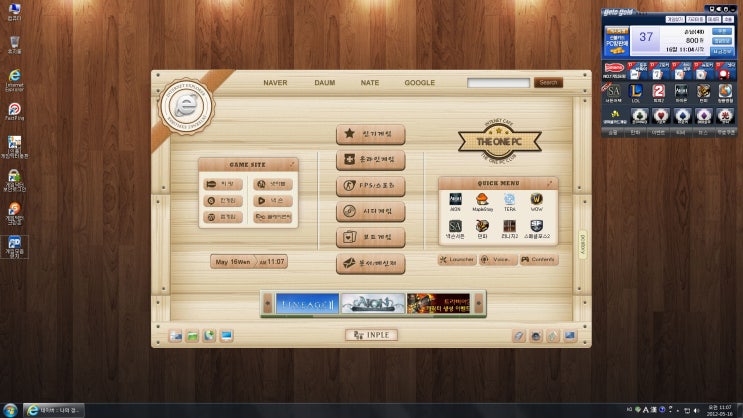Select the medical-cross online game button
The height and width of the screenshot is (418, 743).
pos(371,160)
